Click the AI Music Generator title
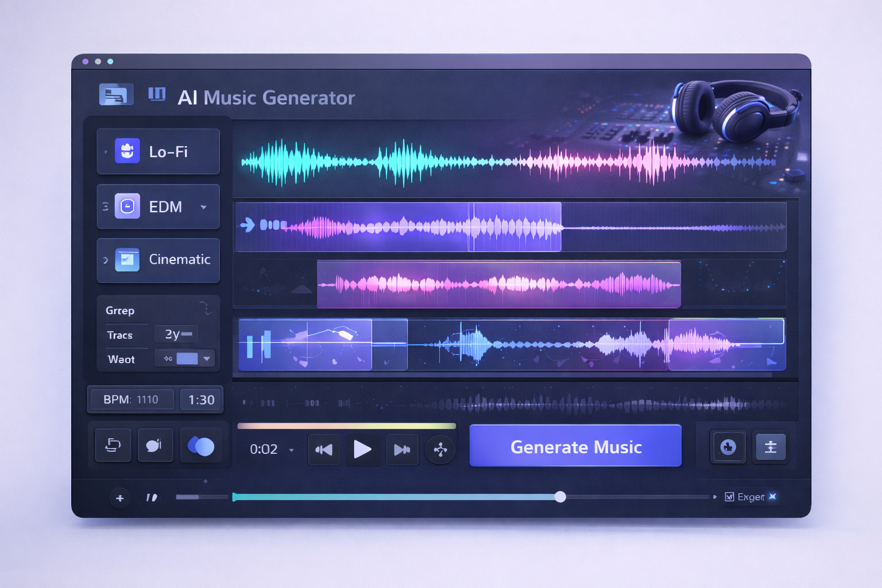This screenshot has height=588, width=882. tap(266, 98)
